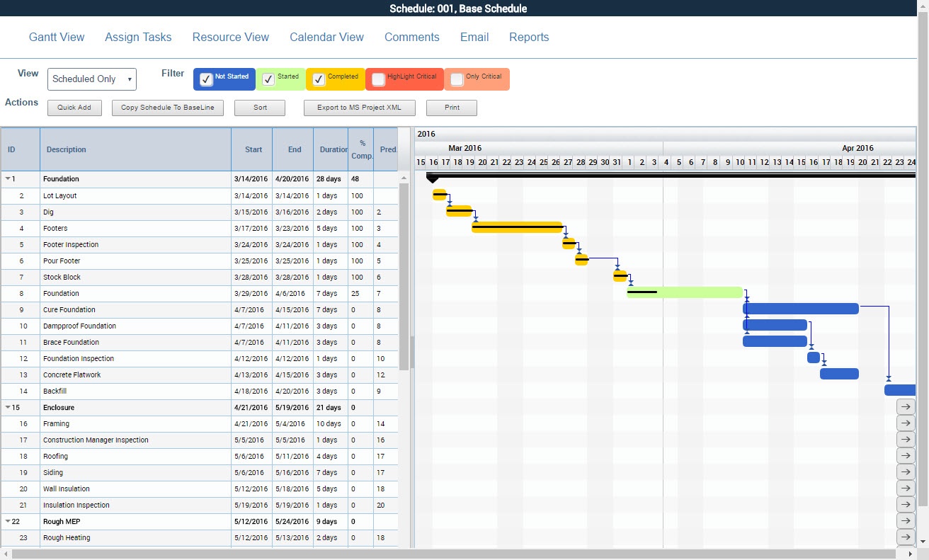
Task: Export the schedule to MS Project XML
Action: (x=358, y=108)
